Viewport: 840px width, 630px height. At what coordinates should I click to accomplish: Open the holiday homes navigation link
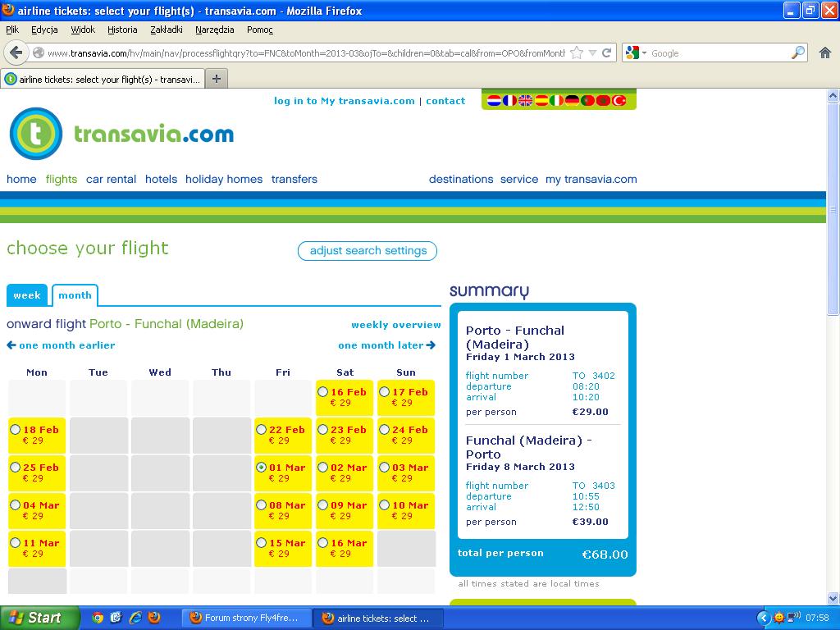pos(224,179)
